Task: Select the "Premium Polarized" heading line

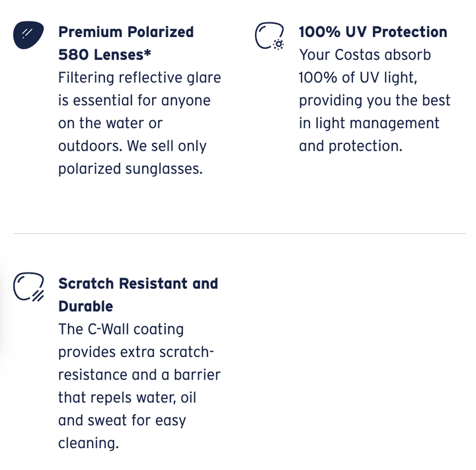Action: [x=126, y=32]
